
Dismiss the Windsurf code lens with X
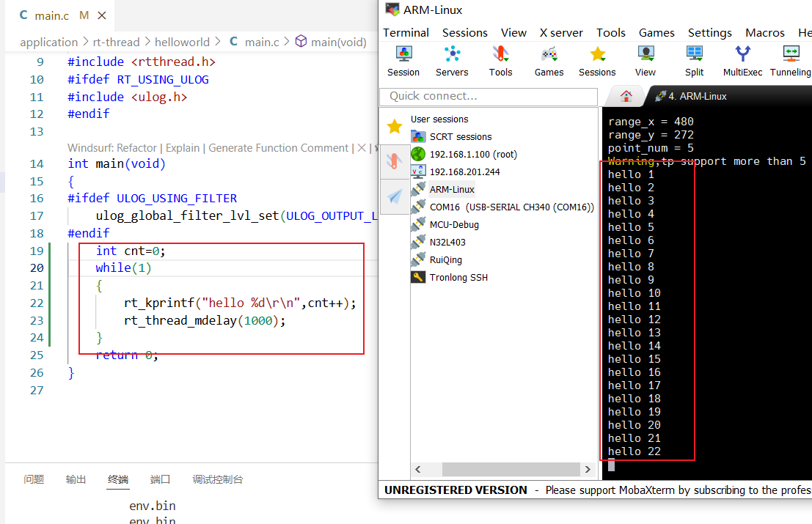pyautogui.click(x=362, y=148)
